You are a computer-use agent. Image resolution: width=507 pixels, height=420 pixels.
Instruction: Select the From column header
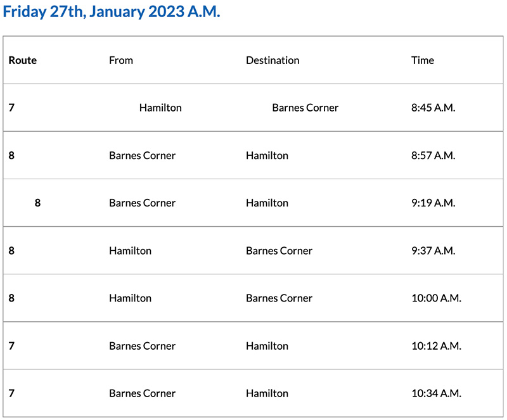click(x=121, y=60)
